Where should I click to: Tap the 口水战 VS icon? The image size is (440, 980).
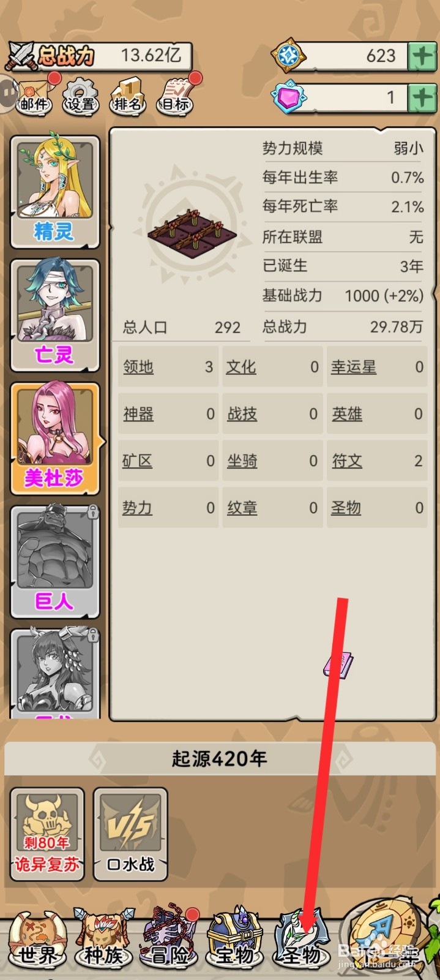pos(130,834)
